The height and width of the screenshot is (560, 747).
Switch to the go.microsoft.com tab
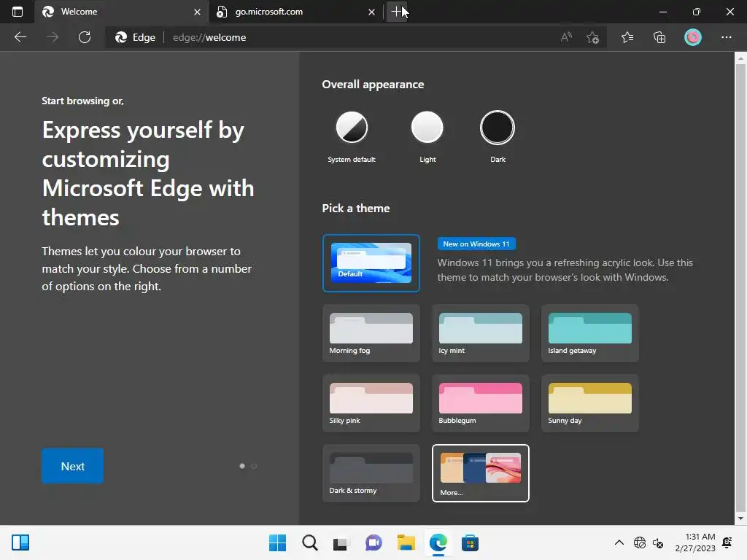pos(295,12)
